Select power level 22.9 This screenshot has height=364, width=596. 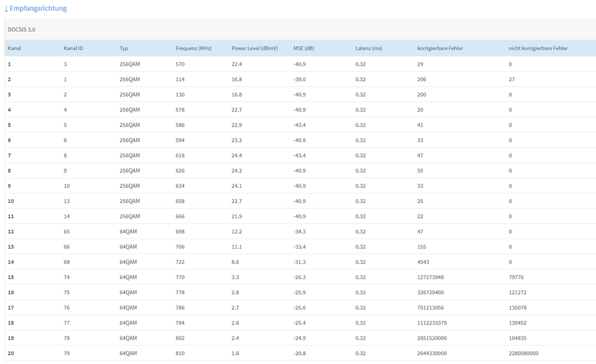237,125
